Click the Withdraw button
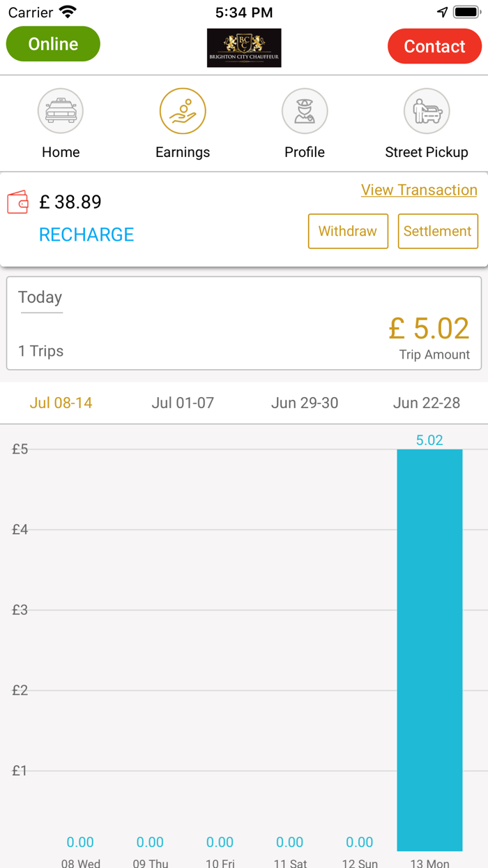The height and width of the screenshot is (868, 488). 348,231
